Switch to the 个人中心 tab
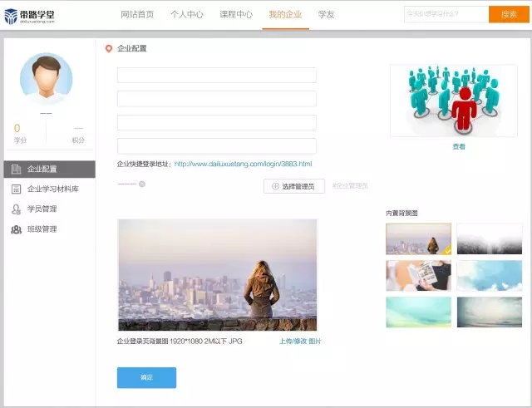Viewport: 532px width, 408px height. point(186,15)
